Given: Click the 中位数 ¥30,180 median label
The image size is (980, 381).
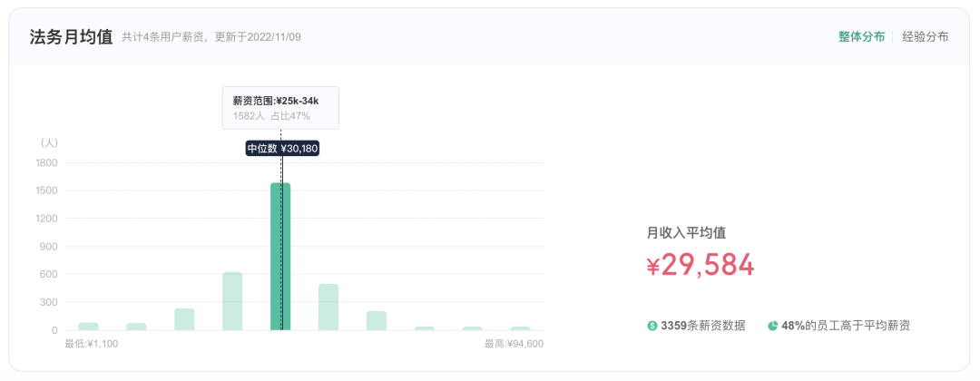Looking at the screenshot, I should [x=282, y=149].
